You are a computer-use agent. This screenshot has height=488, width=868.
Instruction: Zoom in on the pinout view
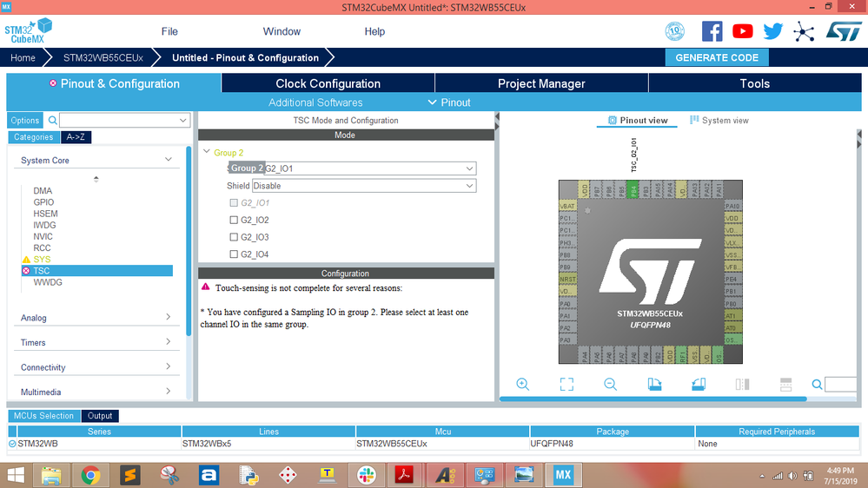[x=522, y=384]
